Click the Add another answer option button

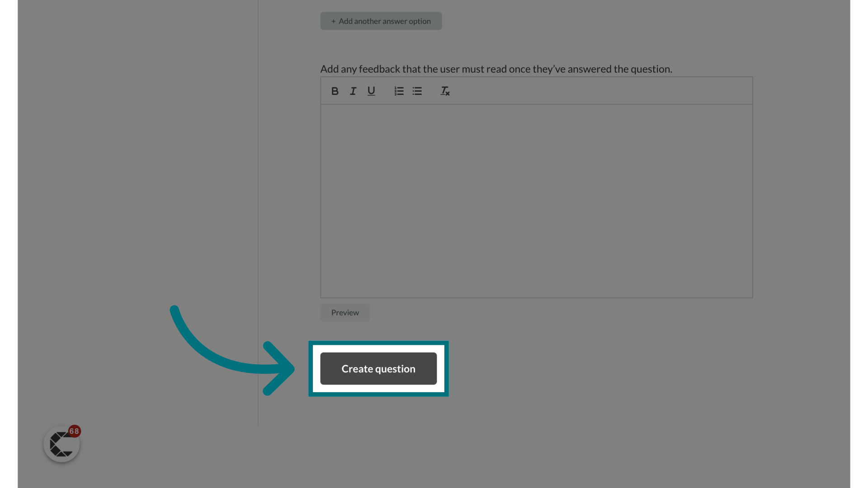pos(381,20)
